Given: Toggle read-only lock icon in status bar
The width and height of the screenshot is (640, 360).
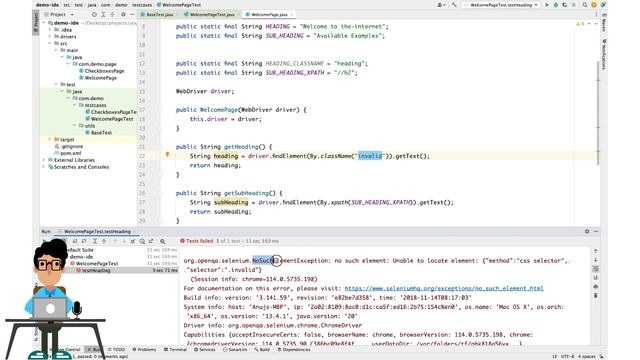Looking at the screenshot, I should [602, 356].
